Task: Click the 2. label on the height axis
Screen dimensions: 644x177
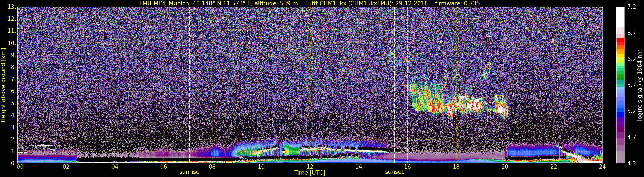Action: point(13,139)
